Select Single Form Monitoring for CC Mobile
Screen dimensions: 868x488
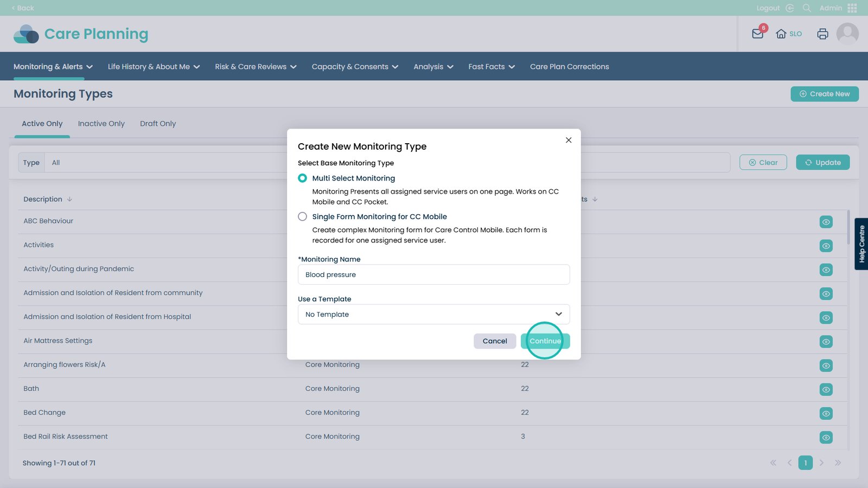[303, 216]
